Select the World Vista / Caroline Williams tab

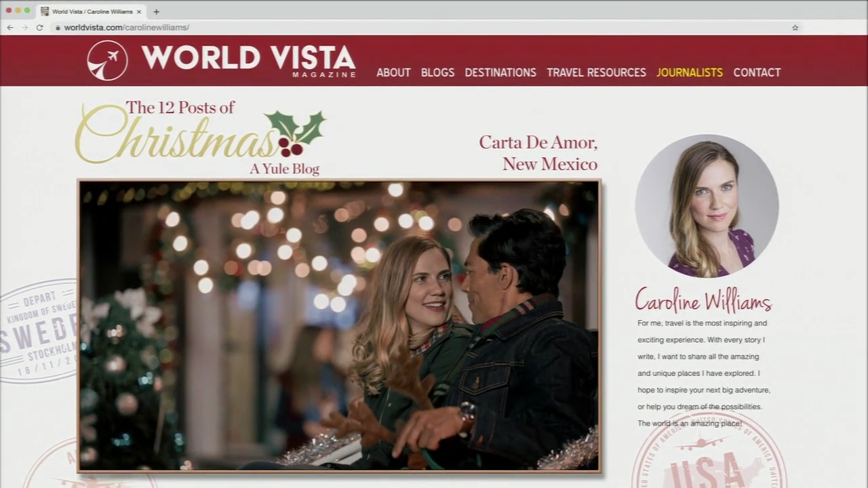click(x=92, y=12)
